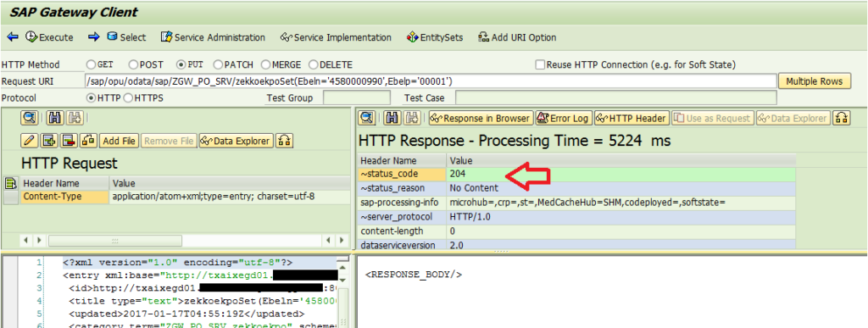The image size is (868, 328).
Task: Open Service Administration
Action: click(213, 37)
